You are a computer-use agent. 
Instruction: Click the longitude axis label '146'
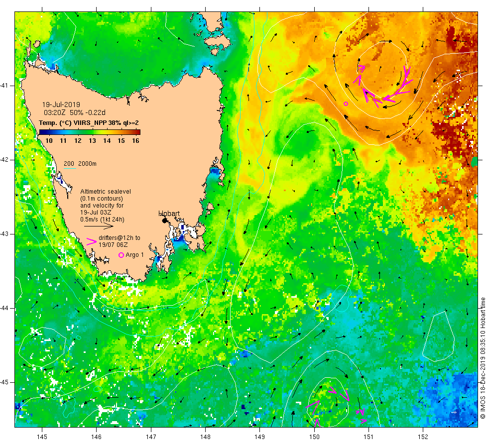pyautogui.click(x=97, y=437)
